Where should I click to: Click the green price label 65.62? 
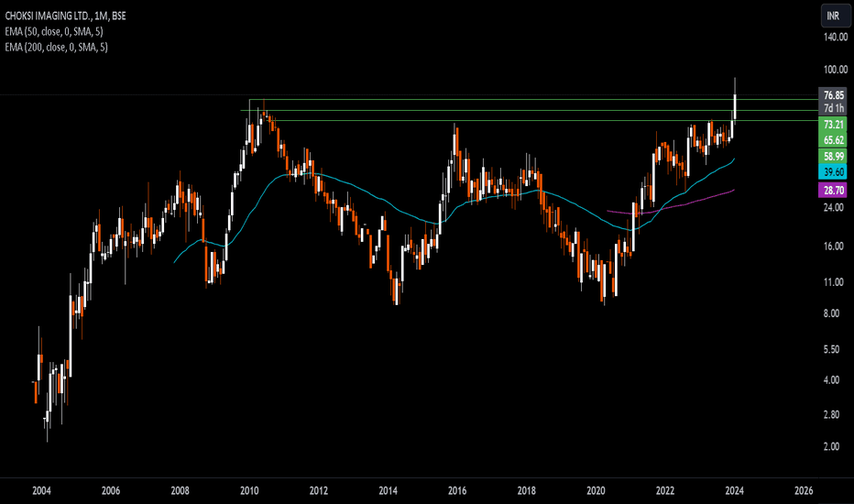833,140
